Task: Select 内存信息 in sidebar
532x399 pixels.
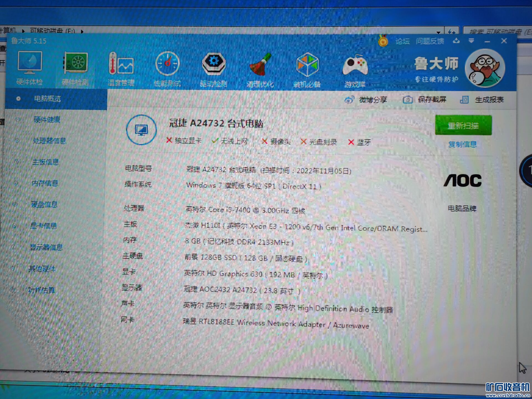Action: click(x=45, y=183)
